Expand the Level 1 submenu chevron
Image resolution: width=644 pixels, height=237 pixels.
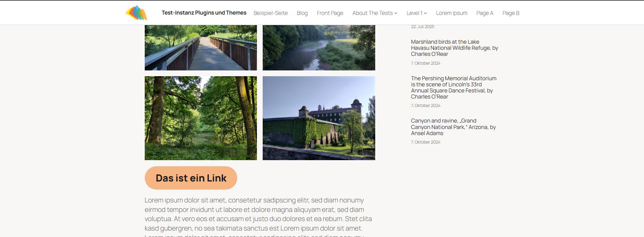point(425,13)
